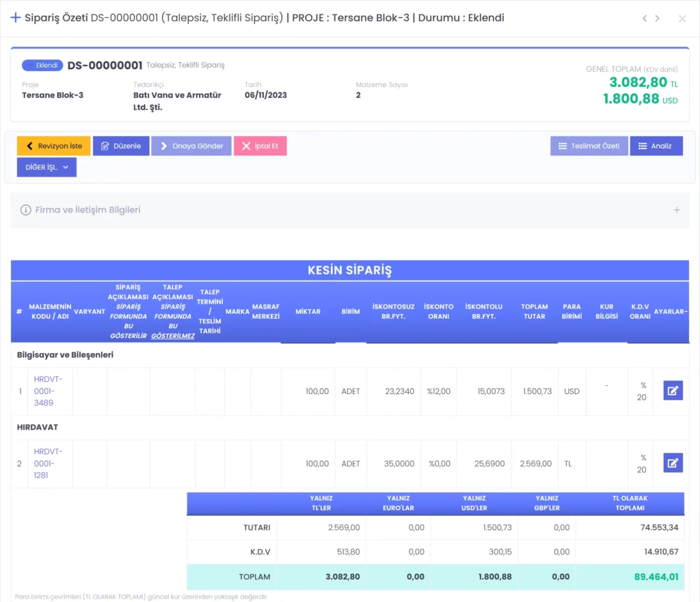700x602 pixels.
Task: Open the DİĞER İŞL. dropdown
Action: pos(46,167)
